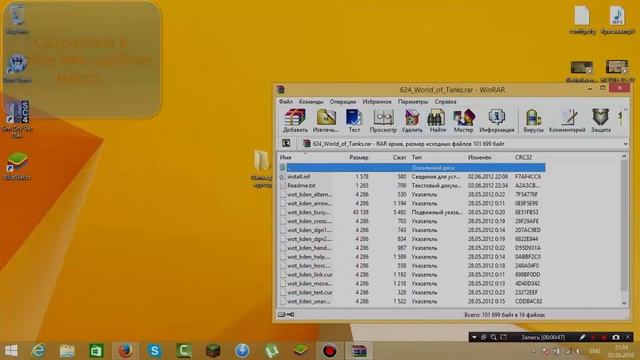Switch to Firefox on the taskbar
The height and width of the screenshot is (360, 640).
[125, 351]
